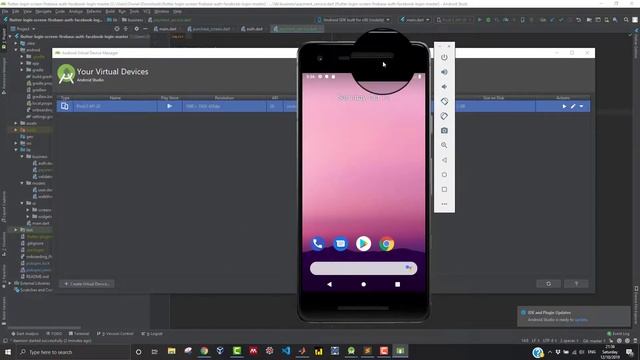Expand the assets folder in tree
Viewport: 640px width, 360px height.
16,123
